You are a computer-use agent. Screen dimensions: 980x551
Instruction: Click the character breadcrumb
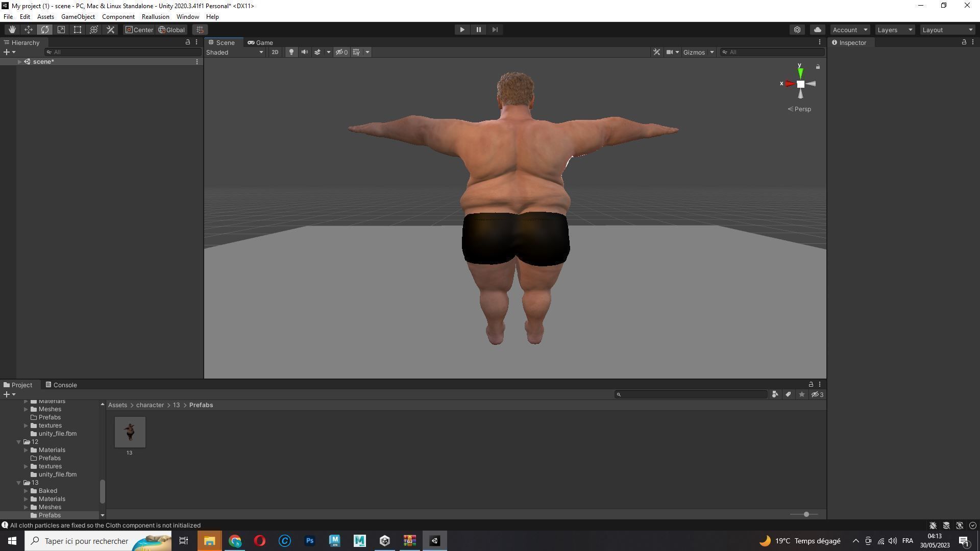pyautogui.click(x=150, y=405)
